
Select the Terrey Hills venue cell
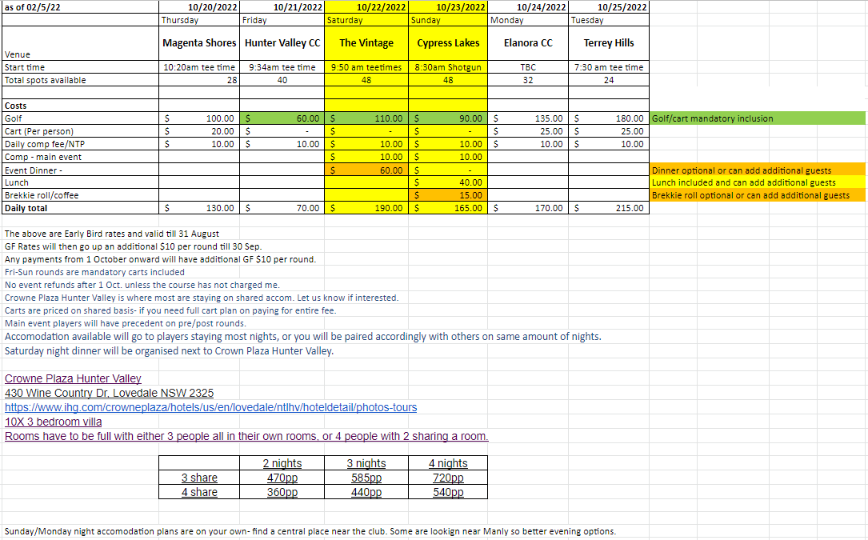[x=608, y=43]
